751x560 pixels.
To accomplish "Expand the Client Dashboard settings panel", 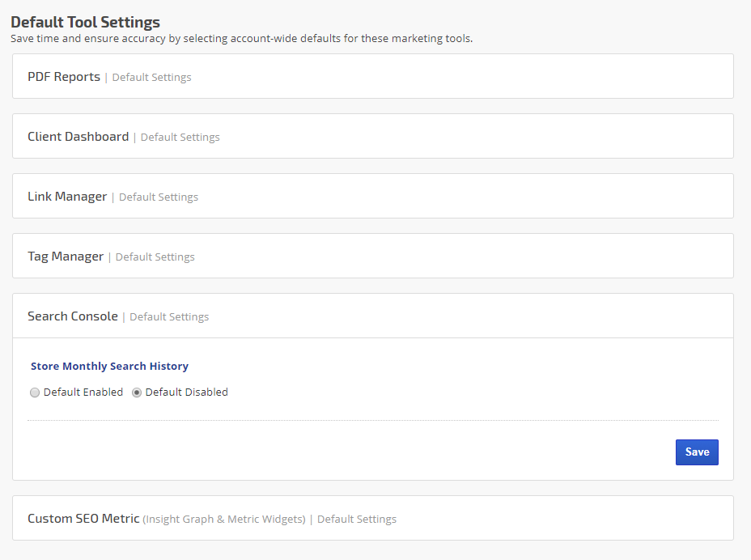I will 78,137.
